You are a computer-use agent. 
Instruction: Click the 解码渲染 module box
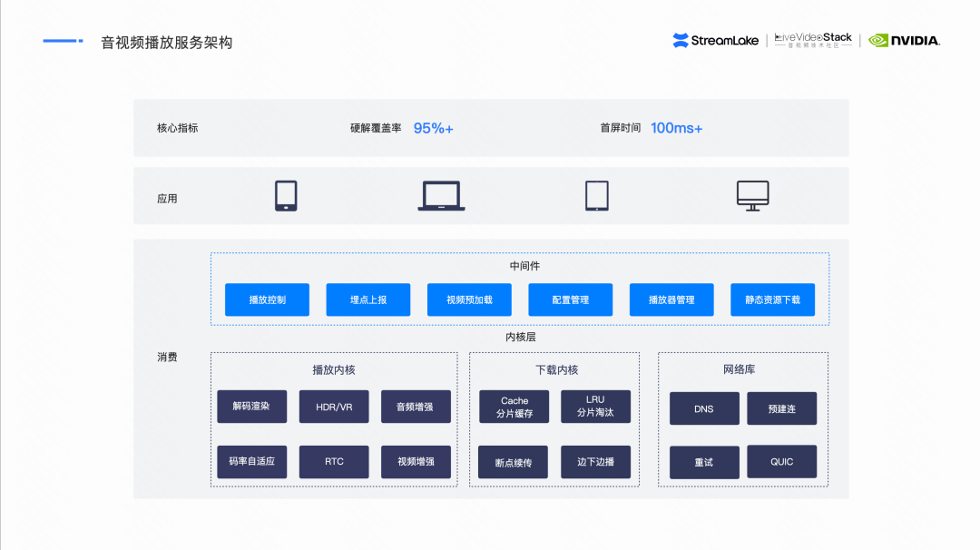coord(251,407)
